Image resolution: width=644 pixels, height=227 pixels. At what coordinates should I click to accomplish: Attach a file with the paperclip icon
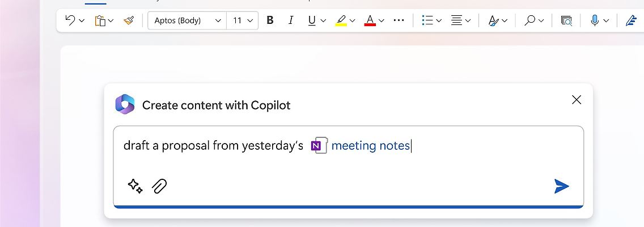(160, 186)
